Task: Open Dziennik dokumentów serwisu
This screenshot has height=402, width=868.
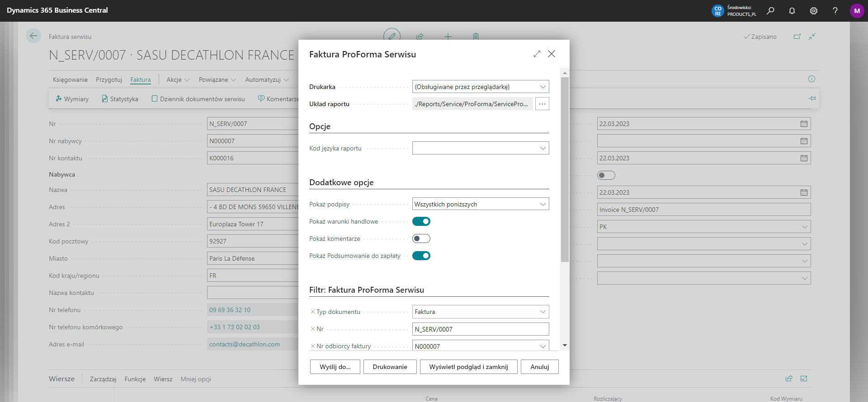Action: (198, 99)
